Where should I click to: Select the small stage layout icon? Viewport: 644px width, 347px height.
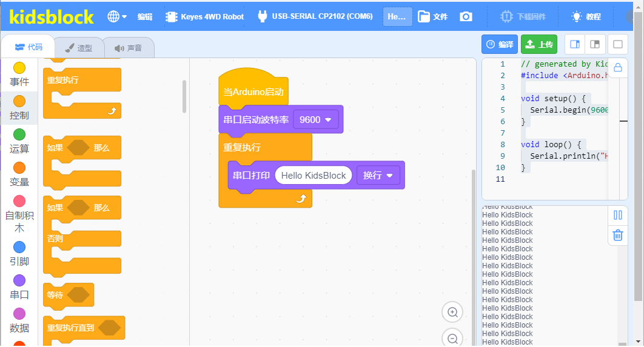pyautogui.click(x=595, y=44)
